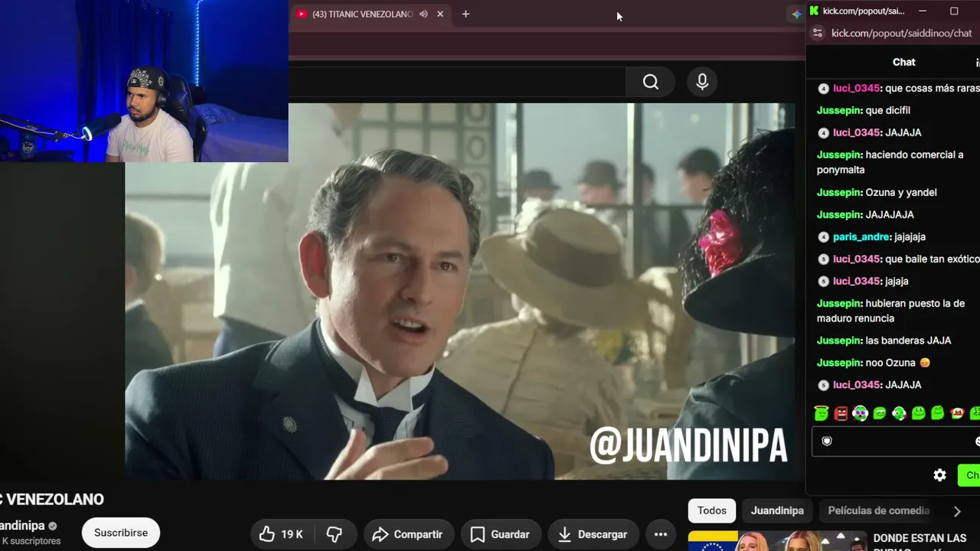This screenshot has height=551, width=980.
Task: Insert the angel halo green emote
Action: 822,414
